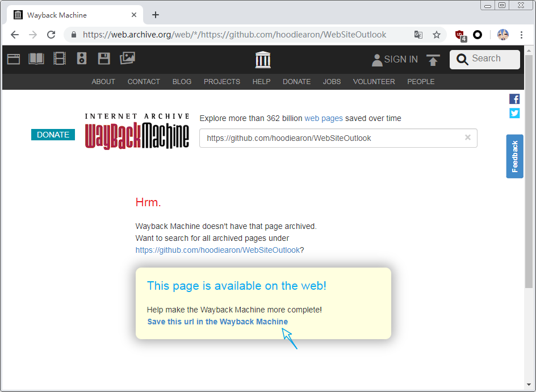Open the black circle extension icon
The image size is (536, 392).
coord(478,35)
